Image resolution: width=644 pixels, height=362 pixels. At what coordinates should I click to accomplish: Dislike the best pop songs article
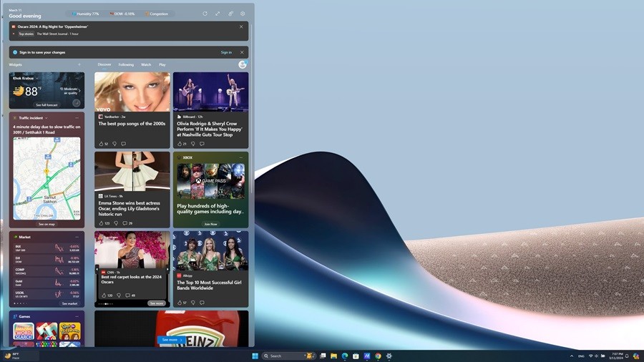(114, 144)
